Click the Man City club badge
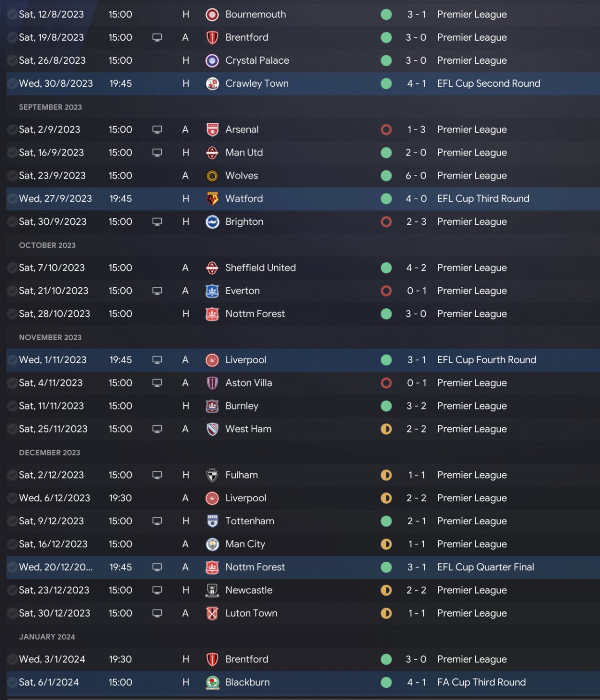Image resolution: width=600 pixels, height=700 pixels. pos(212,544)
